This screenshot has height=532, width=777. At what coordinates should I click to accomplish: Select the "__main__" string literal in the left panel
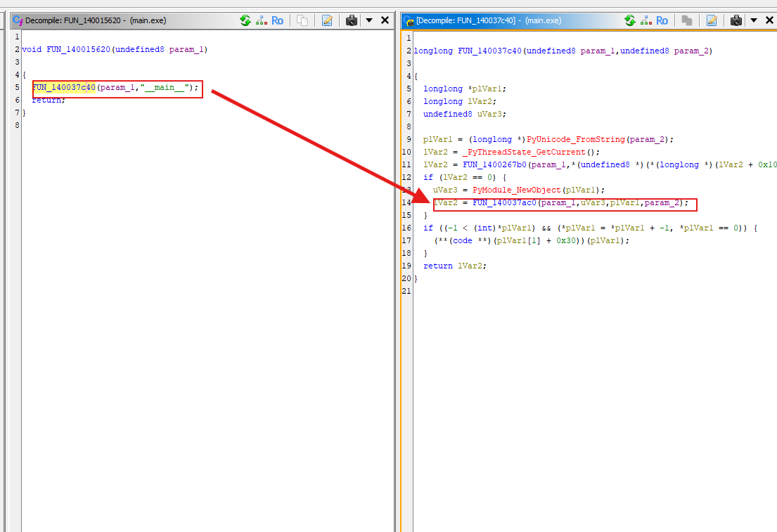(x=165, y=88)
